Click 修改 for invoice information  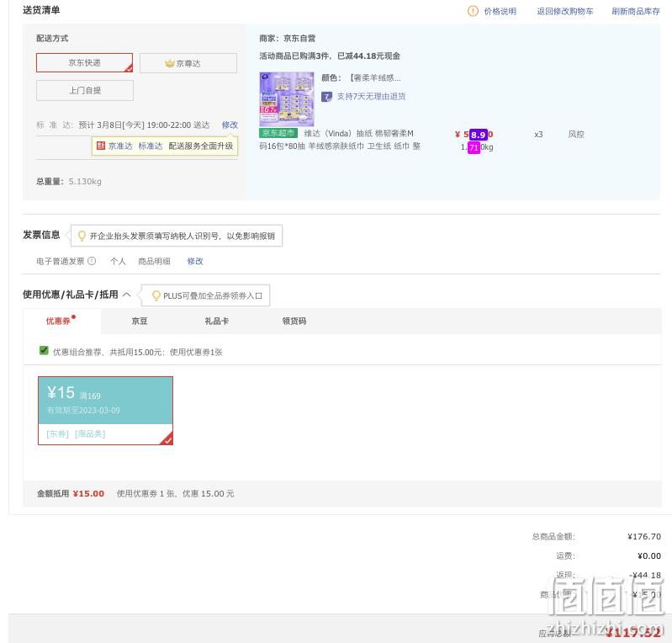tap(195, 261)
